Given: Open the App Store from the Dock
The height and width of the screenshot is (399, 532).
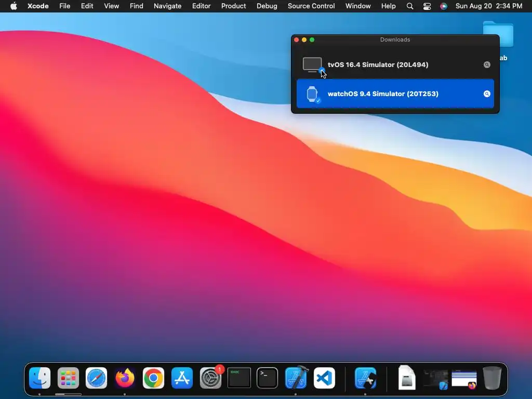Looking at the screenshot, I should point(182,378).
